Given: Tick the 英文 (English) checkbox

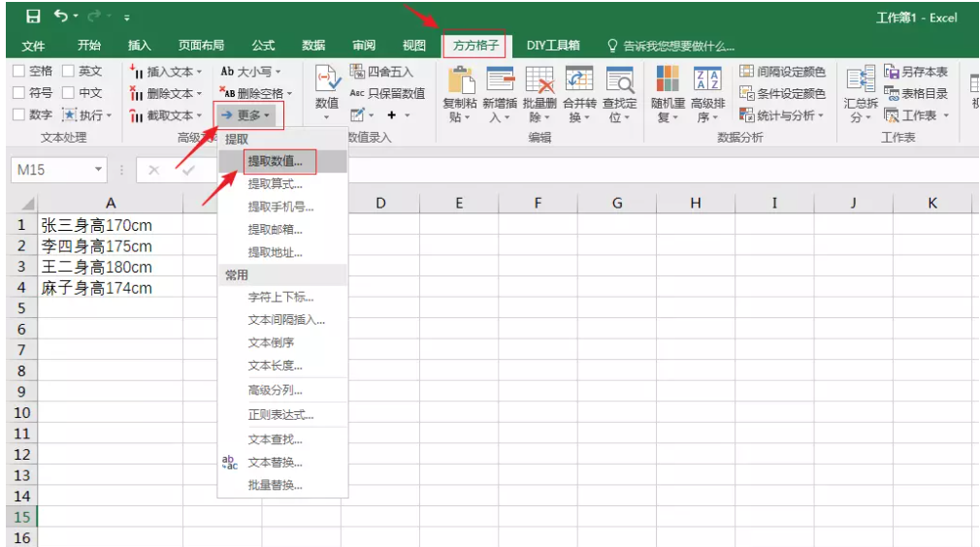Looking at the screenshot, I should coord(68,72).
